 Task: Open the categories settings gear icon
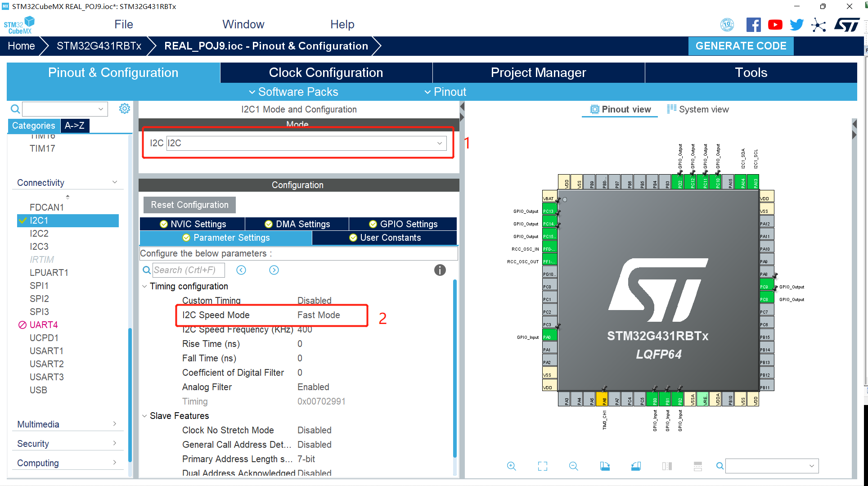[x=125, y=108]
